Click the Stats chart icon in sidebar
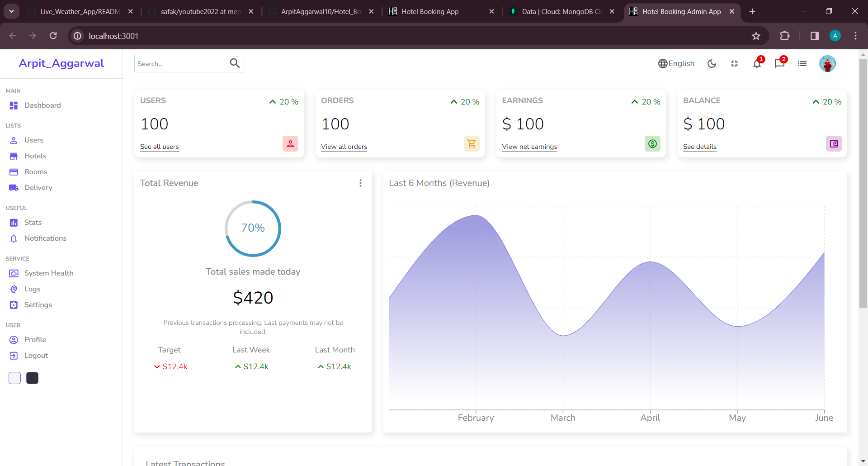 pos(14,223)
